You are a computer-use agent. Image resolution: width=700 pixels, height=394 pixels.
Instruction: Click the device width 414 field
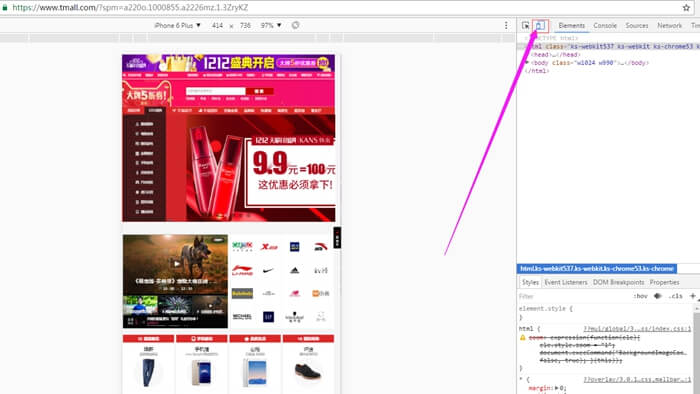point(217,25)
